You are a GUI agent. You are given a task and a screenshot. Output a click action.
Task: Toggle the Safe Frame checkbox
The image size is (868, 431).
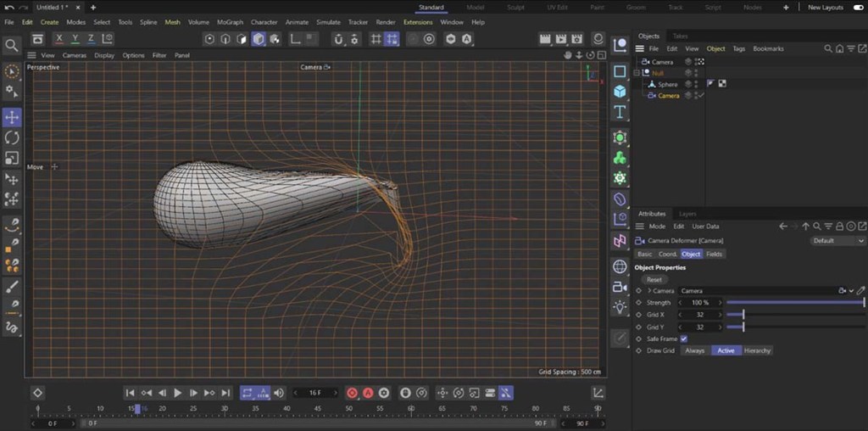[684, 339]
